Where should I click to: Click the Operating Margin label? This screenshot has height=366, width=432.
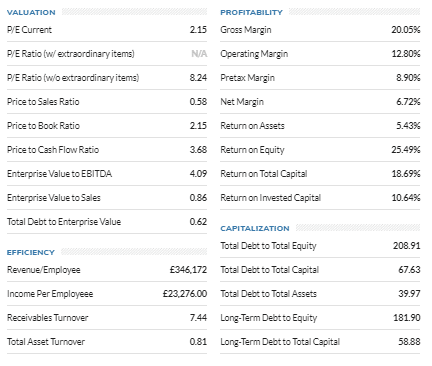point(254,54)
